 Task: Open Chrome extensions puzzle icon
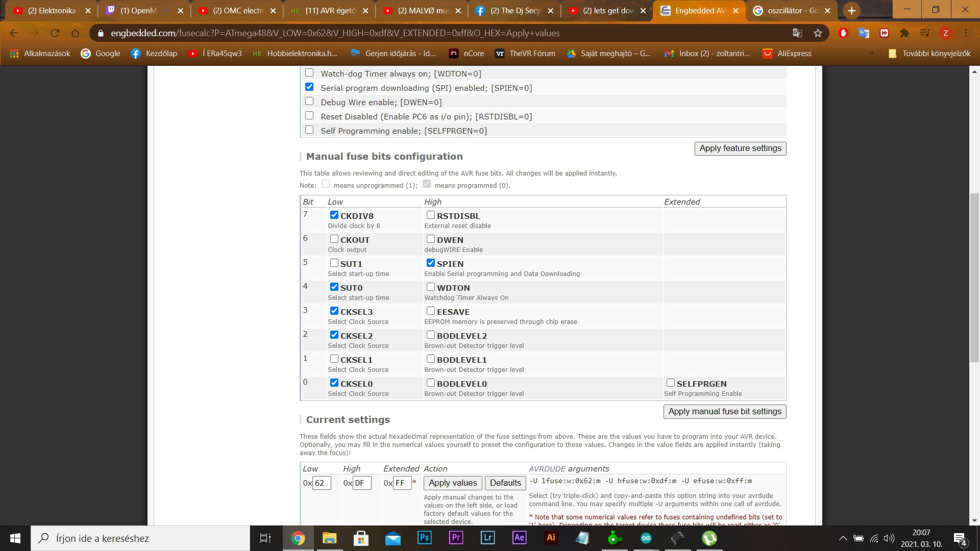904,33
